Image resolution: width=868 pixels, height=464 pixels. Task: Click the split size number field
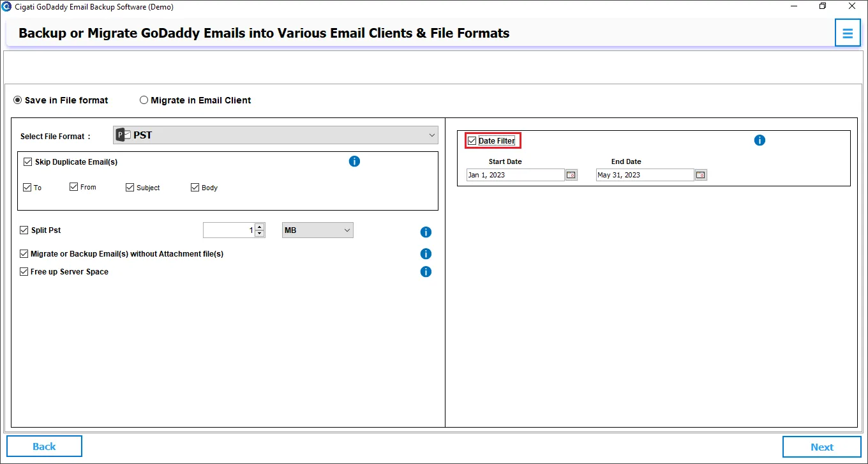[229, 230]
